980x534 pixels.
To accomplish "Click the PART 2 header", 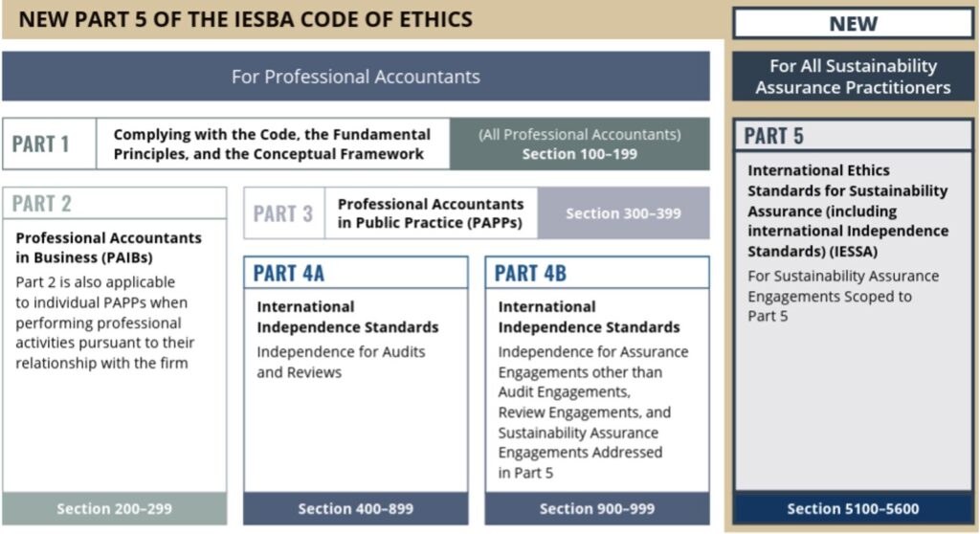I will click(115, 203).
